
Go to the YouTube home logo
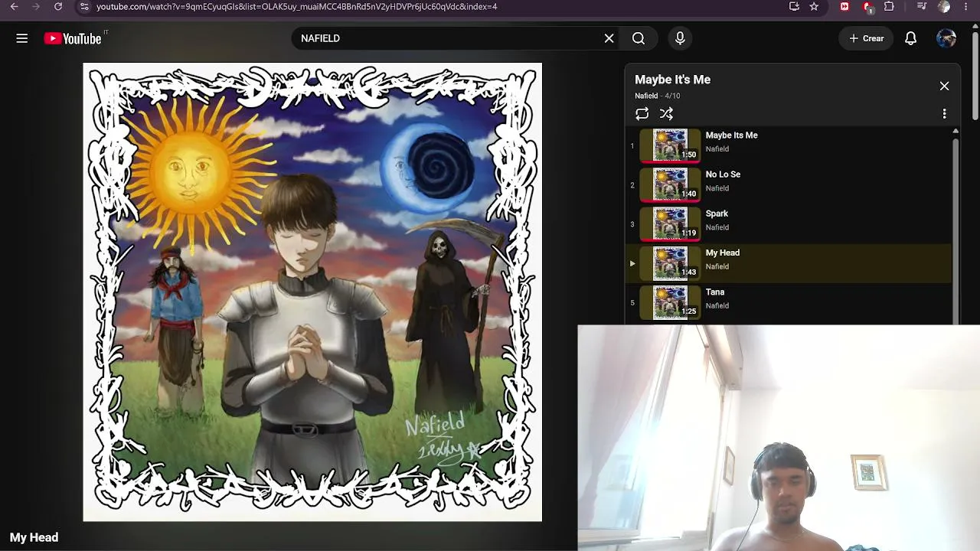pyautogui.click(x=73, y=38)
